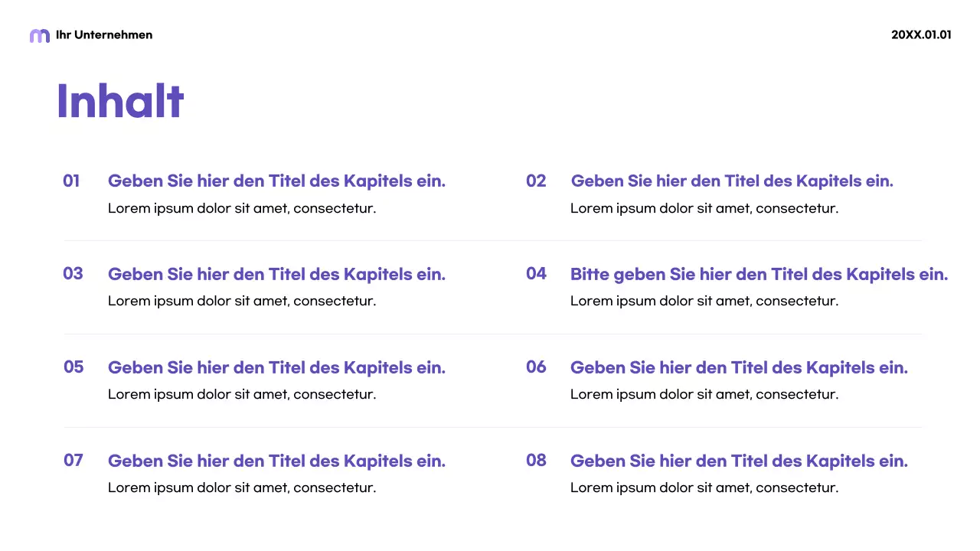The width and height of the screenshot is (980, 551).
Task: Select the chapter number 07
Action: point(73,461)
